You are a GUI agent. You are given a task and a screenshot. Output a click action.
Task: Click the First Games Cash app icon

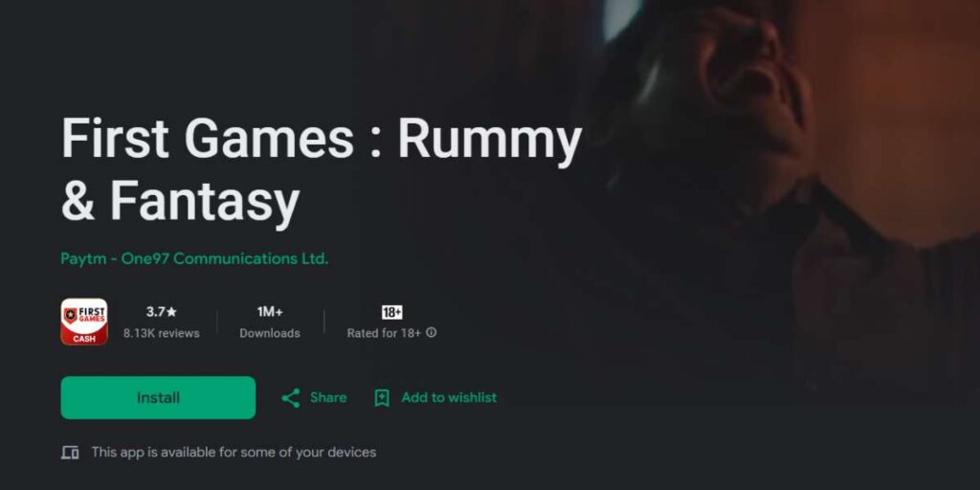click(x=84, y=322)
